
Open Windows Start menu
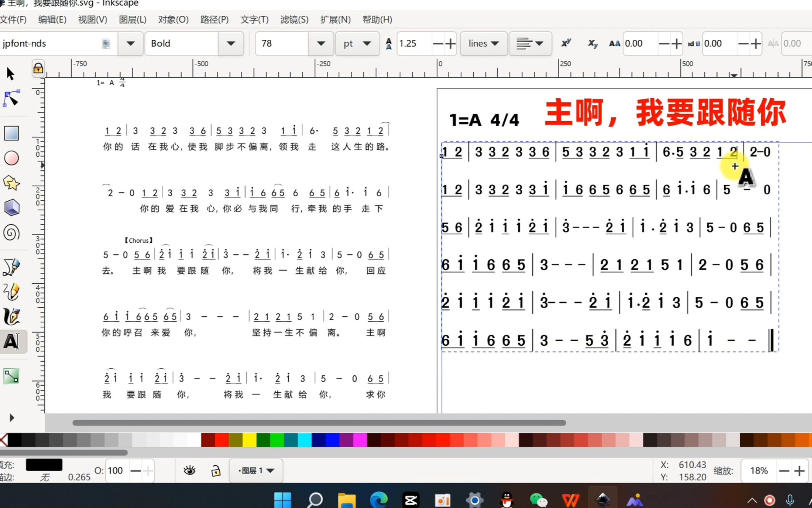283,500
